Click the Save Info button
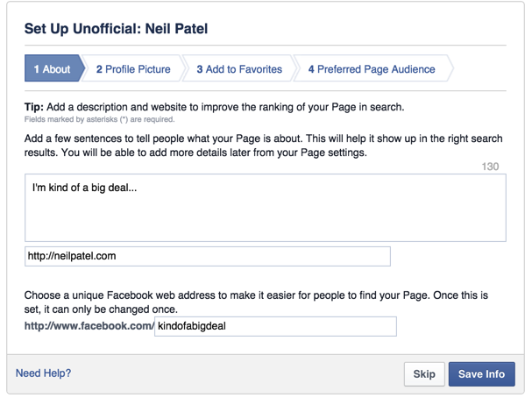The height and width of the screenshot is (398, 532). 481,374
